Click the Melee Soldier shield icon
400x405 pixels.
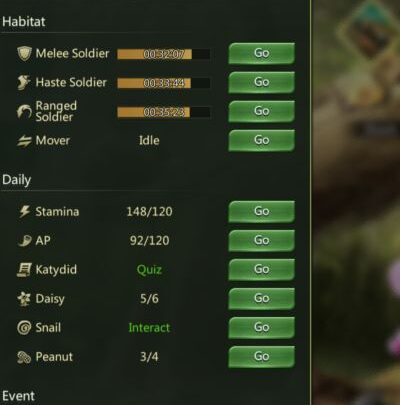click(x=24, y=53)
